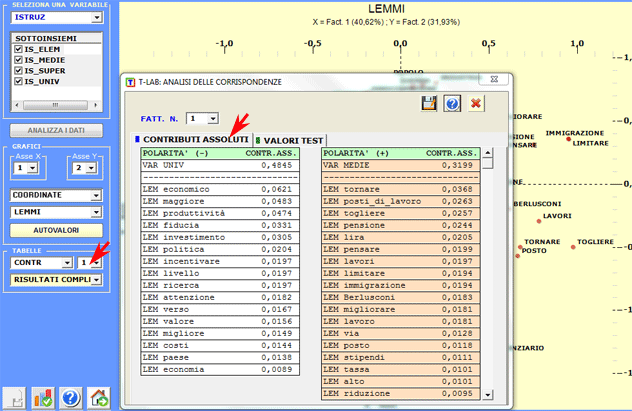Select the VAR MEDIE row

coord(401,165)
